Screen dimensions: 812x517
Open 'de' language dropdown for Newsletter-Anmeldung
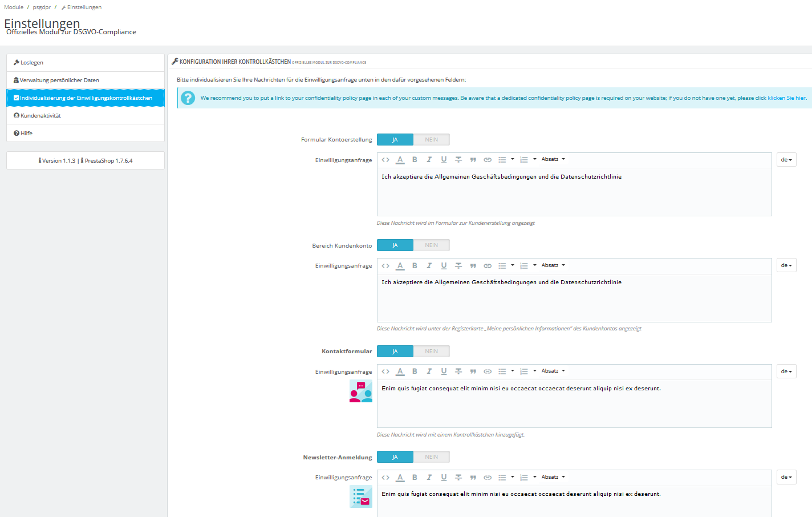(786, 477)
